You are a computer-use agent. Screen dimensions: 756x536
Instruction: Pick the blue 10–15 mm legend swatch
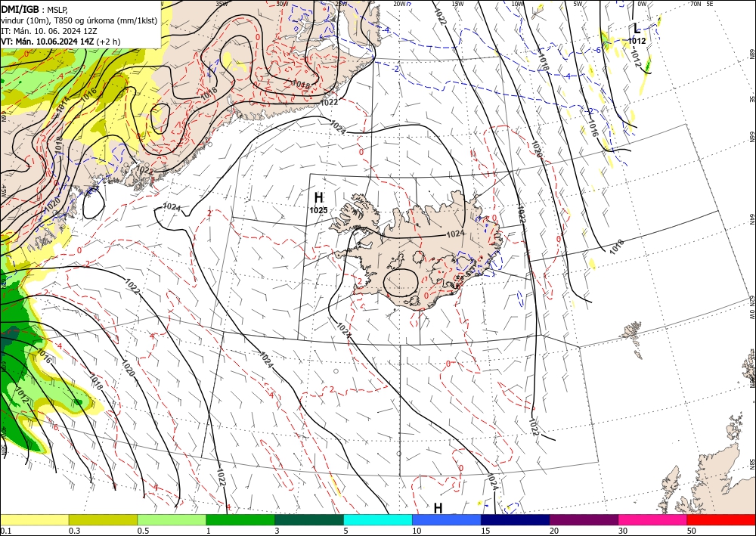click(447, 519)
